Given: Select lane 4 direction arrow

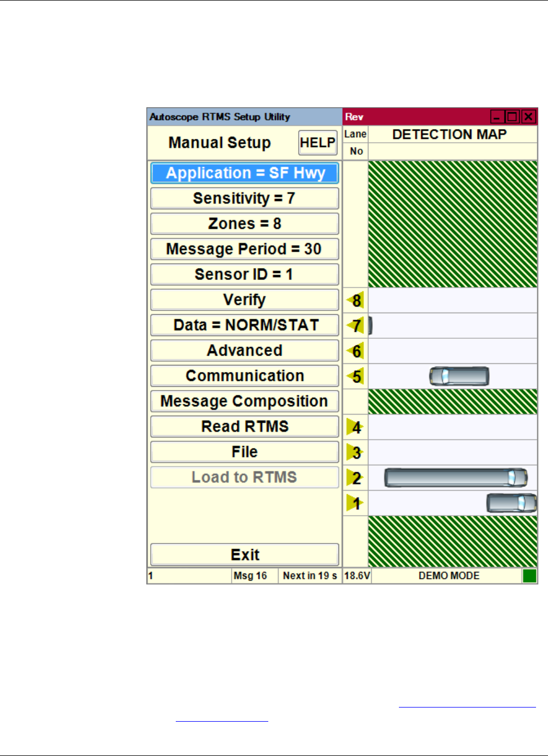Looking at the screenshot, I should (355, 427).
